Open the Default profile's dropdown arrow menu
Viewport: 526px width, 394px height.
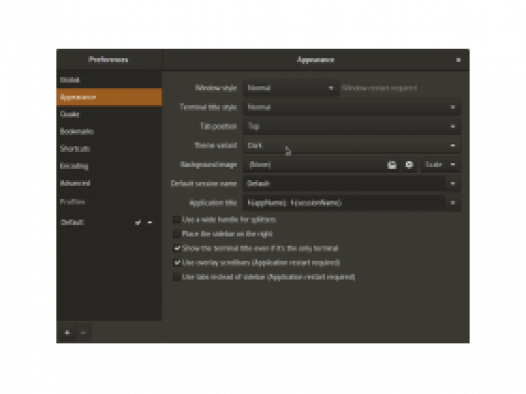coord(150,222)
